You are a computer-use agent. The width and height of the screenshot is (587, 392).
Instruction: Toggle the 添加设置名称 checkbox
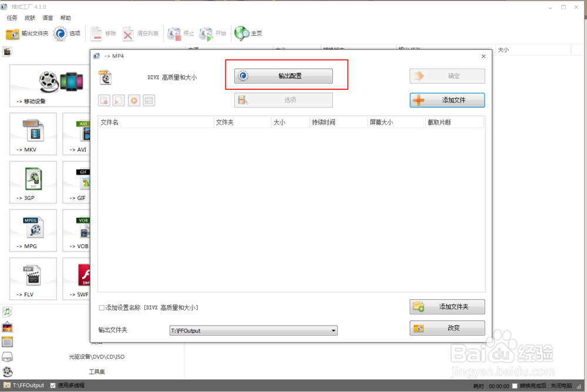click(x=102, y=307)
